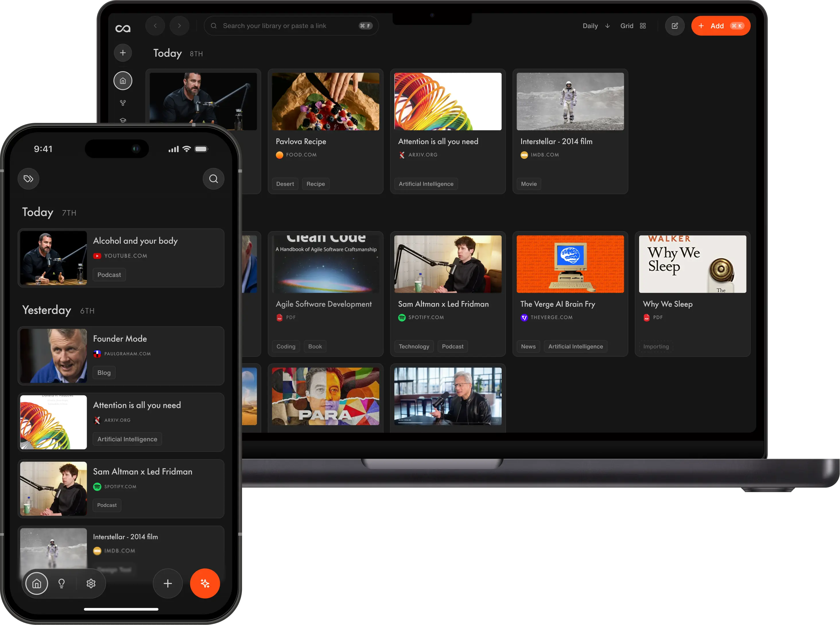Select the lightbulb icon in phone nav
Viewport: 840px width, 625px height.
62,583
